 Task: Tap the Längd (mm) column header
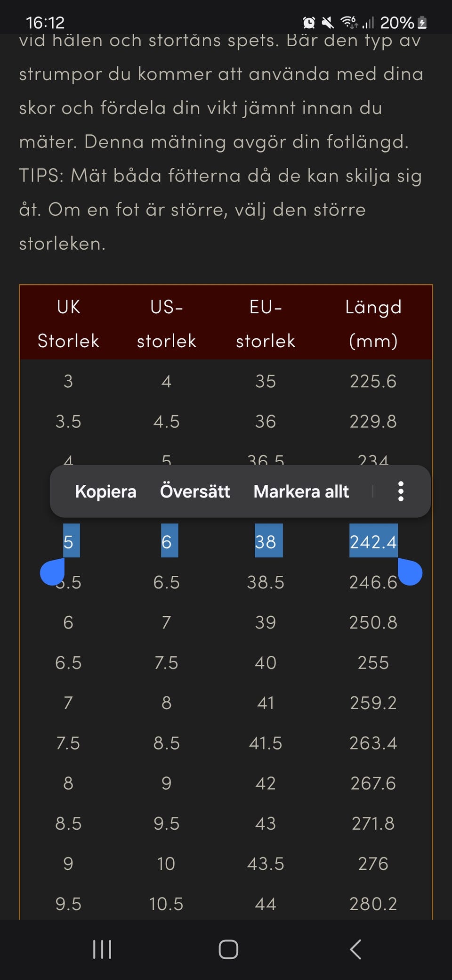(x=373, y=324)
